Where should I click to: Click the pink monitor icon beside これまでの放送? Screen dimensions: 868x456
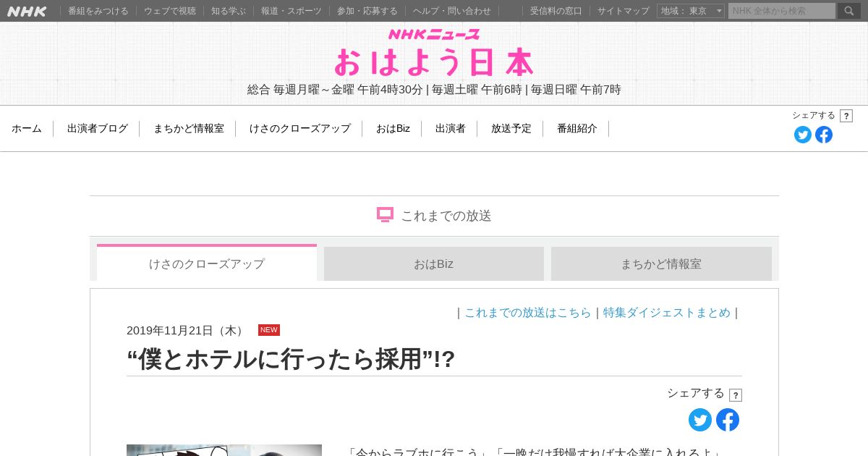click(x=385, y=215)
